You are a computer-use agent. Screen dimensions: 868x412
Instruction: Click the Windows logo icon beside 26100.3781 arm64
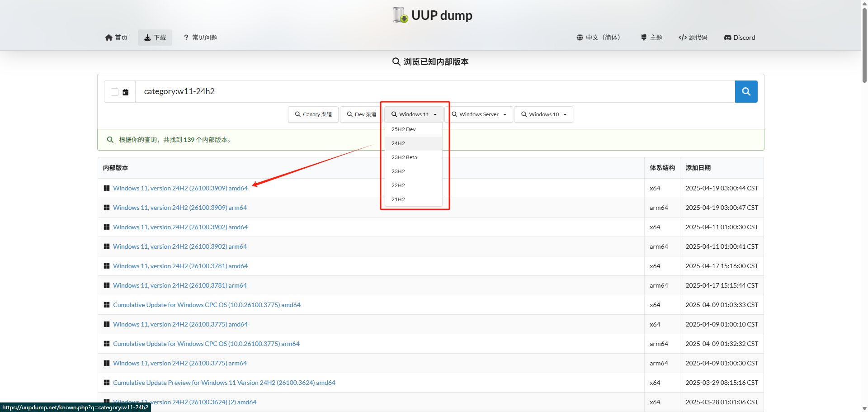tap(107, 285)
